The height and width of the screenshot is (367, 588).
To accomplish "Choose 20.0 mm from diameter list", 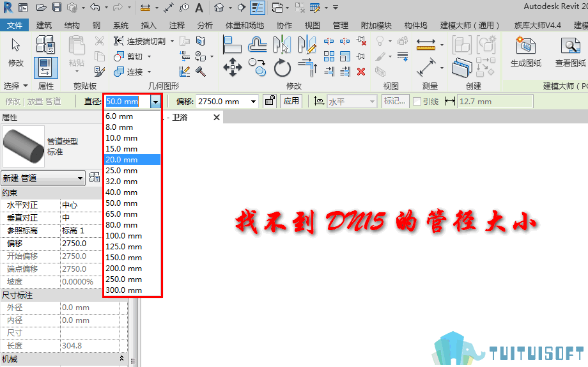I will pyautogui.click(x=132, y=160).
